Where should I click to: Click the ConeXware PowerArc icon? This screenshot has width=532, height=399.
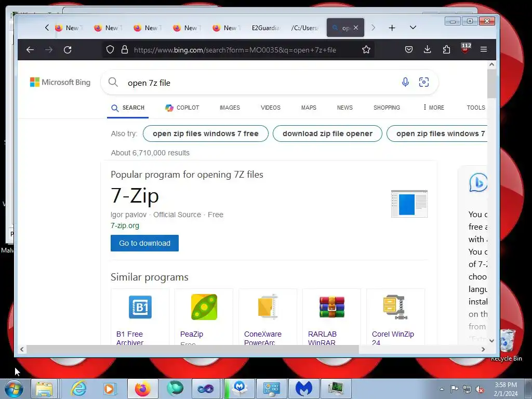point(268,307)
